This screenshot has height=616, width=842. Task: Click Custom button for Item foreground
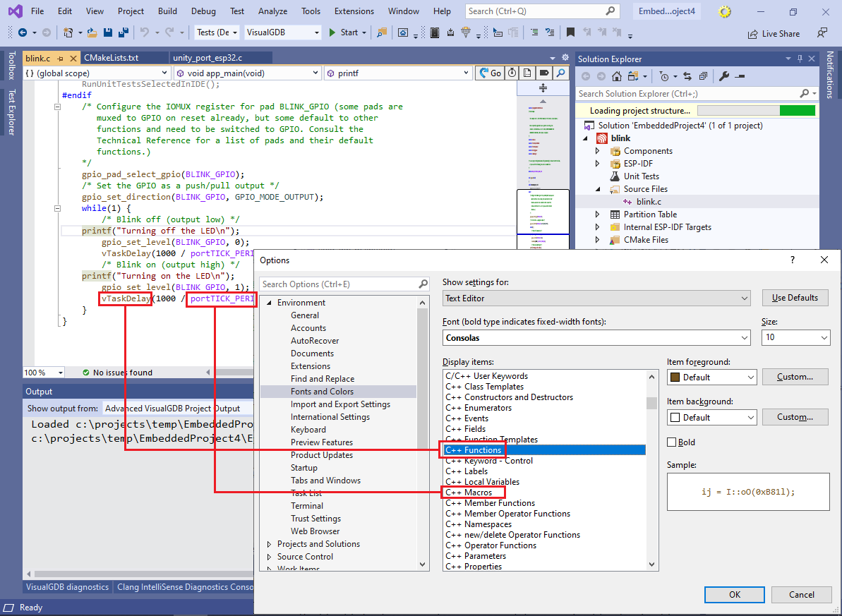click(795, 377)
